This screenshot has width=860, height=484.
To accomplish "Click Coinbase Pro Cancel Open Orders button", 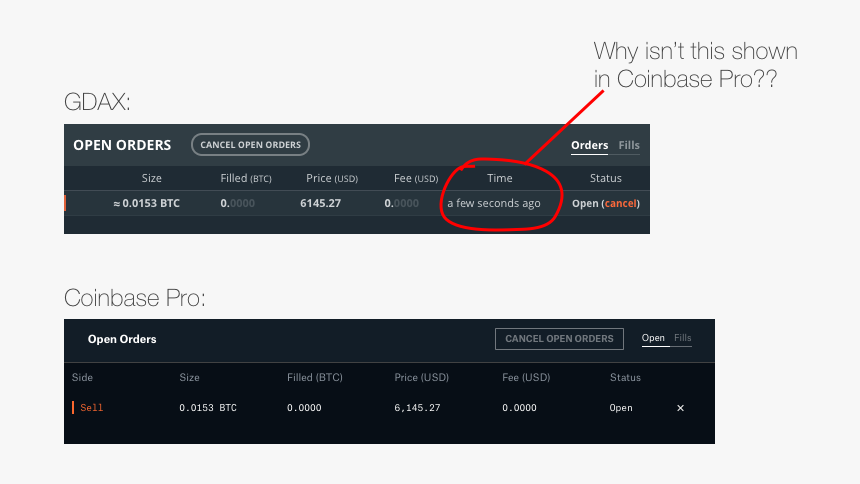I will (559, 339).
